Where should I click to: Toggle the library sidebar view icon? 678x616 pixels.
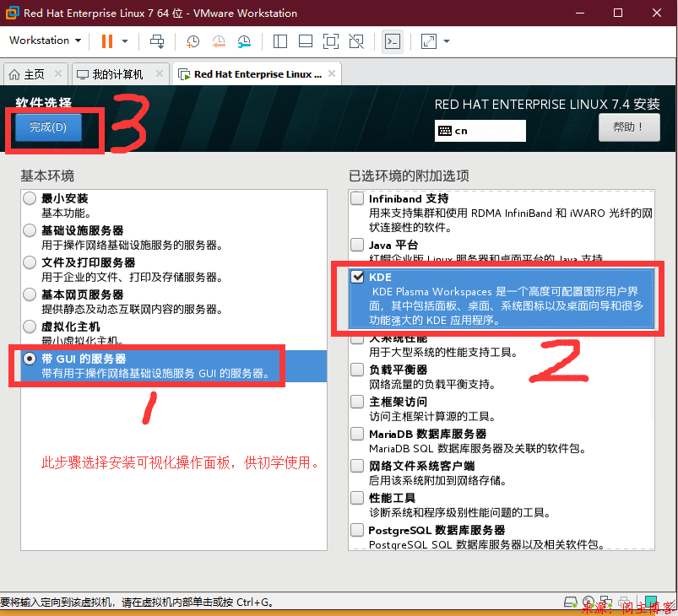click(280, 41)
